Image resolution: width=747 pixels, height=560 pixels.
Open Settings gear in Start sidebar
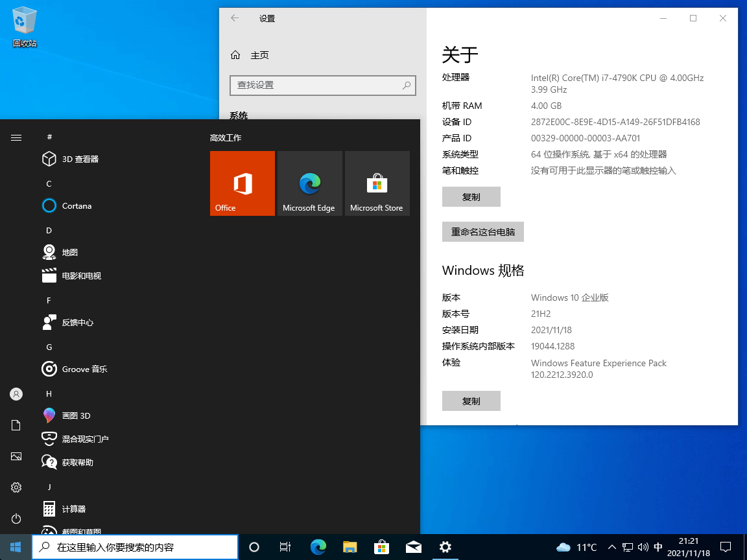16,487
